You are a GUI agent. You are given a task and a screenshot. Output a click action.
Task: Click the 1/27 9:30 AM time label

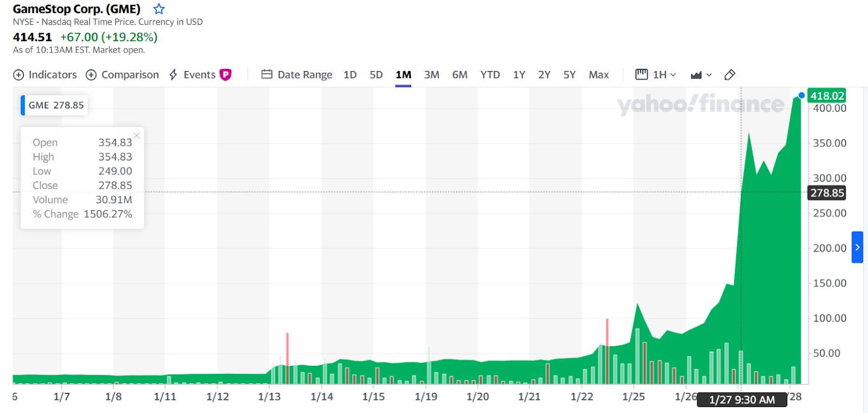tap(742, 400)
